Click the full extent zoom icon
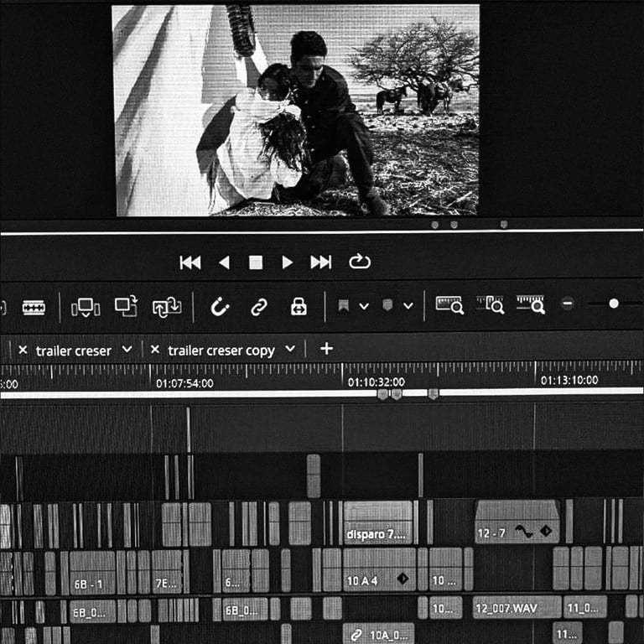This screenshot has width=644, height=644. click(449, 304)
